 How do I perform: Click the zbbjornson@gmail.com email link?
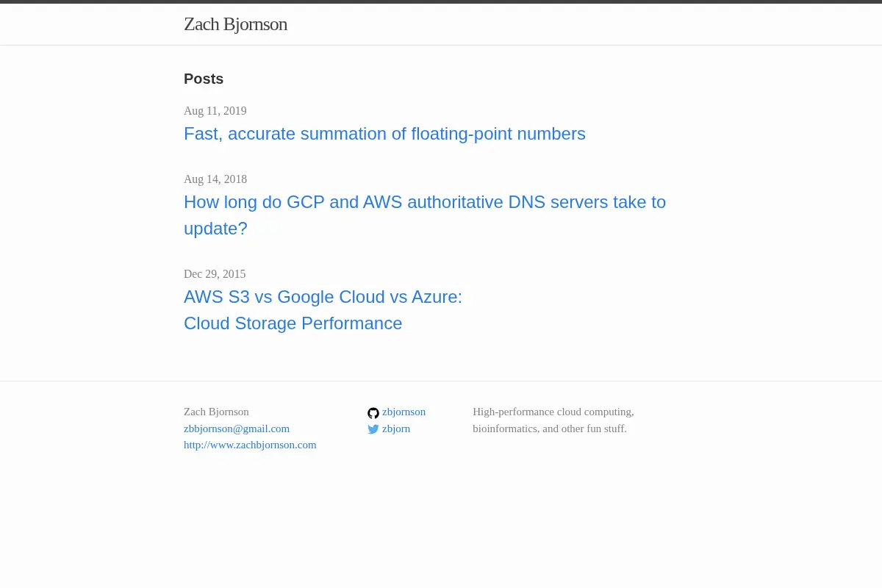(237, 429)
